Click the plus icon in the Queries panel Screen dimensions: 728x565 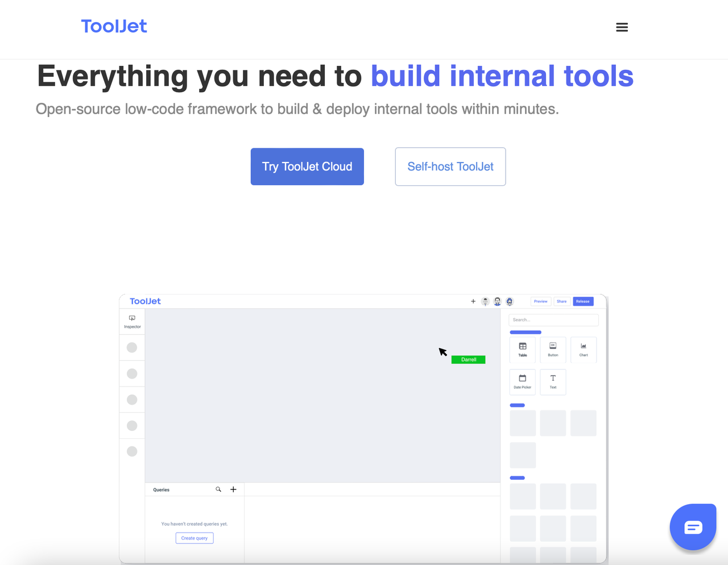coord(233,489)
